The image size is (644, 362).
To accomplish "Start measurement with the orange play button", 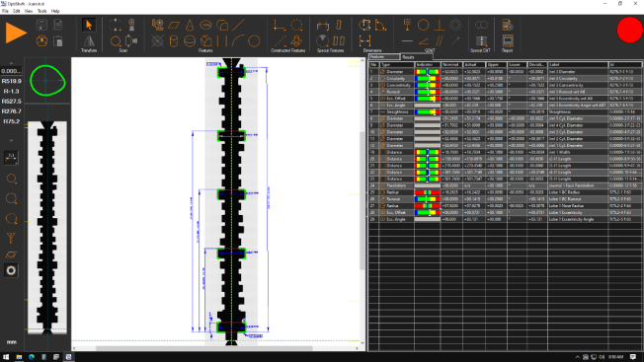I will coord(16,34).
